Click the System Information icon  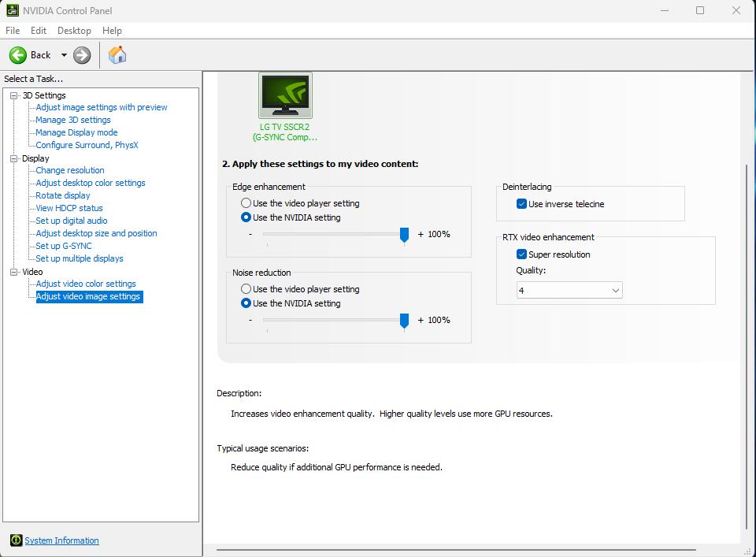(x=16, y=540)
